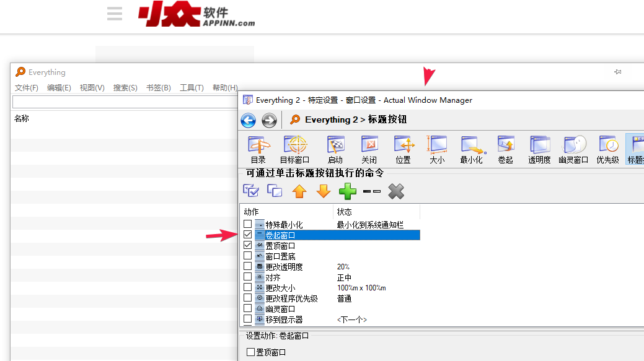Click the duplicate squares toolbar icon
The height and width of the screenshot is (361, 644).
275,191
